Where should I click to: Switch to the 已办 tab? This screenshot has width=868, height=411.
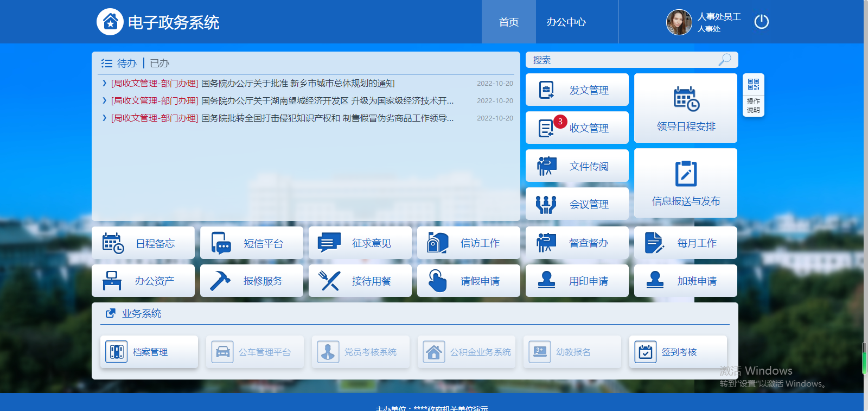click(159, 64)
